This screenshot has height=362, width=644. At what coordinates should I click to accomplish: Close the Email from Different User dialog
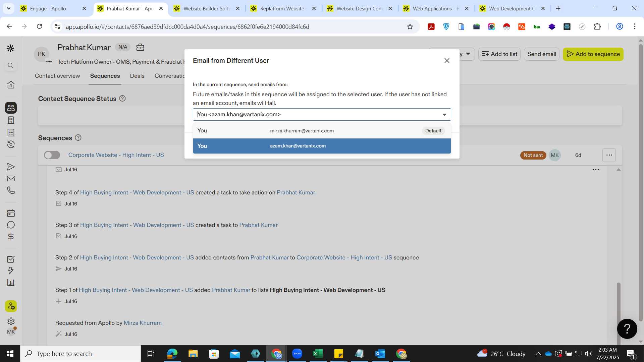pos(447,61)
